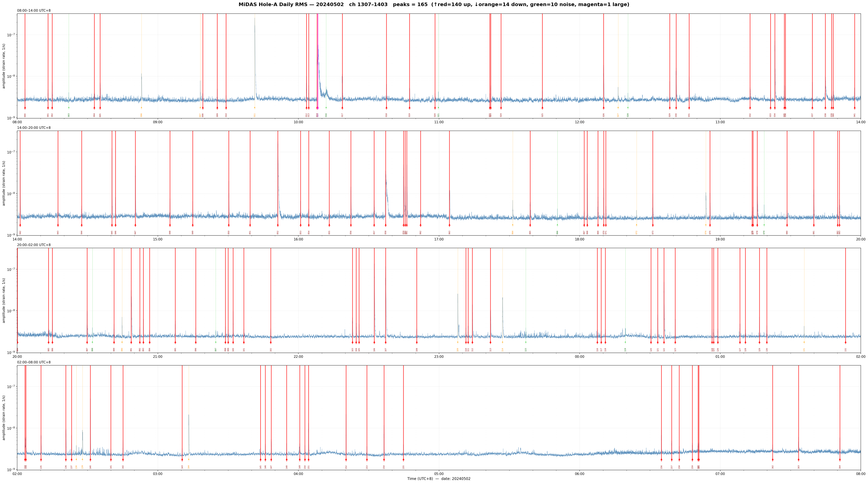Select green noise peak marker labeled 003
The height and width of the screenshot is (483, 868).
(x=69, y=108)
